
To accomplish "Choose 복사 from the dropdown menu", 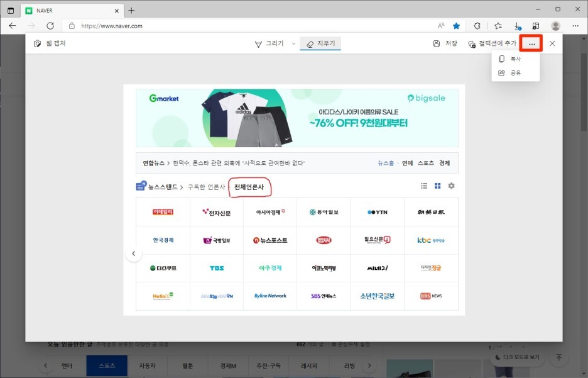I will click(516, 59).
